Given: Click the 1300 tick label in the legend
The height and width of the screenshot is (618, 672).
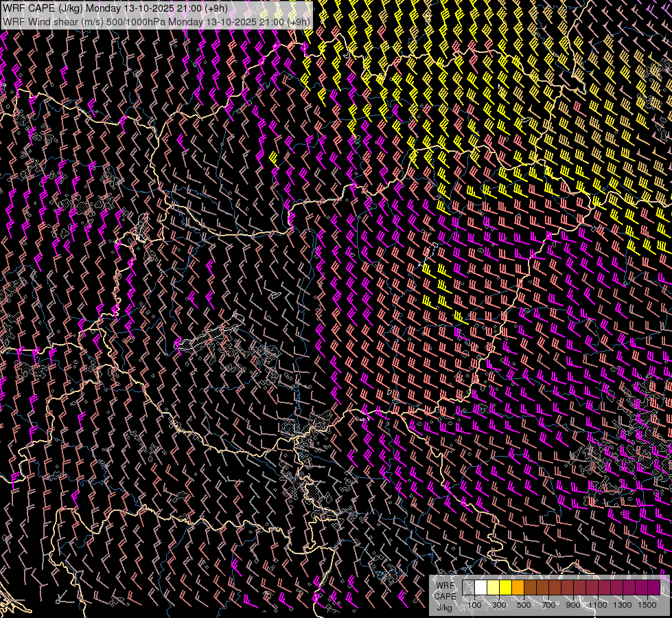Looking at the screenshot, I should point(623,605).
